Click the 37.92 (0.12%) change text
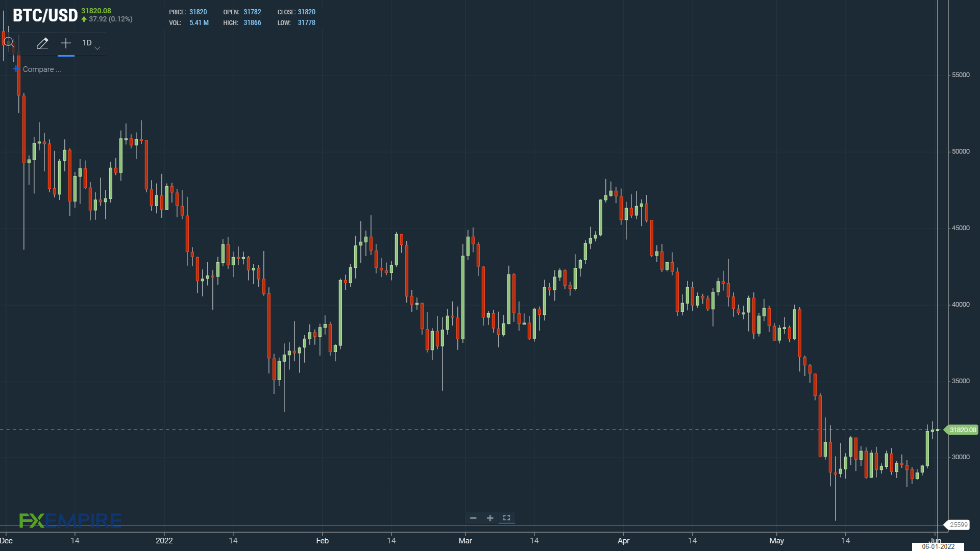The width and height of the screenshot is (980, 551). click(110, 19)
